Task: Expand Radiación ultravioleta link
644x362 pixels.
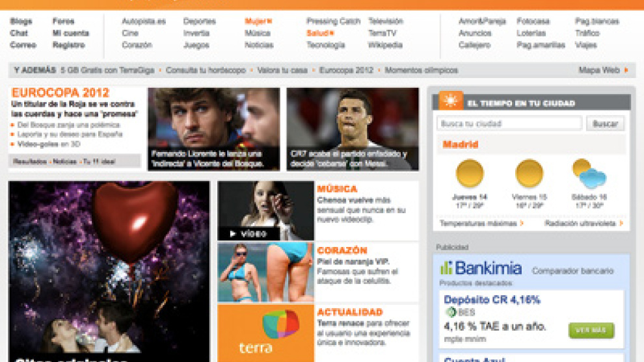Action: point(584,224)
